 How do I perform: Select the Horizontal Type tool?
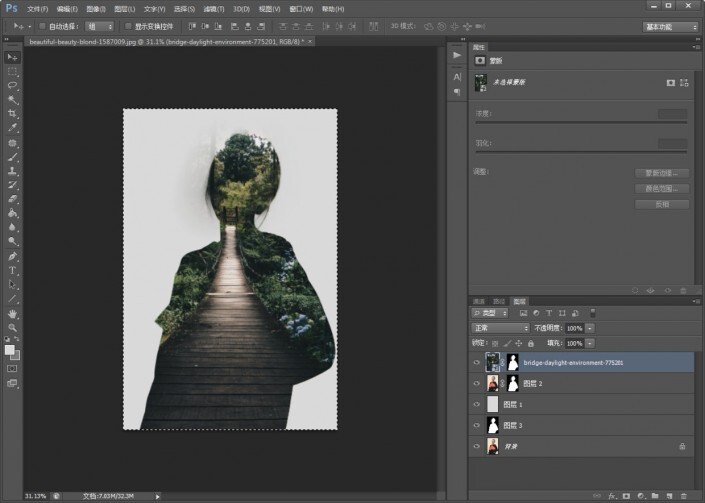click(x=13, y=270)
